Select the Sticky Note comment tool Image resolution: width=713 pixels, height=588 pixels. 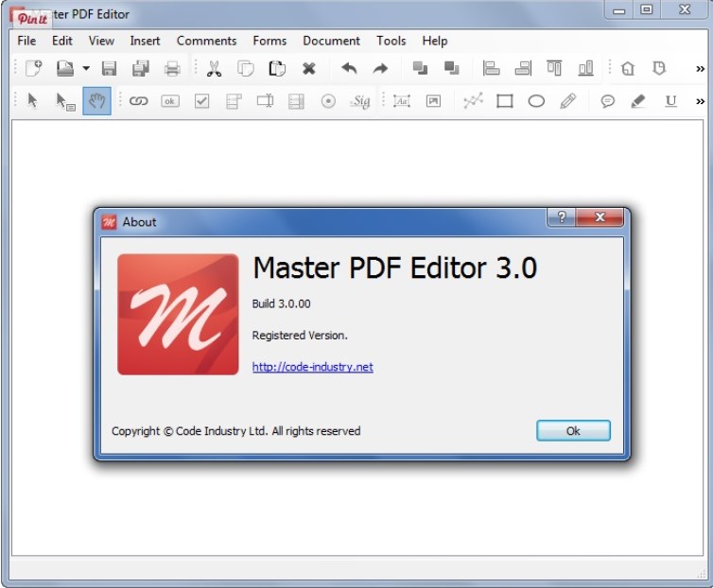coord(607,101)
